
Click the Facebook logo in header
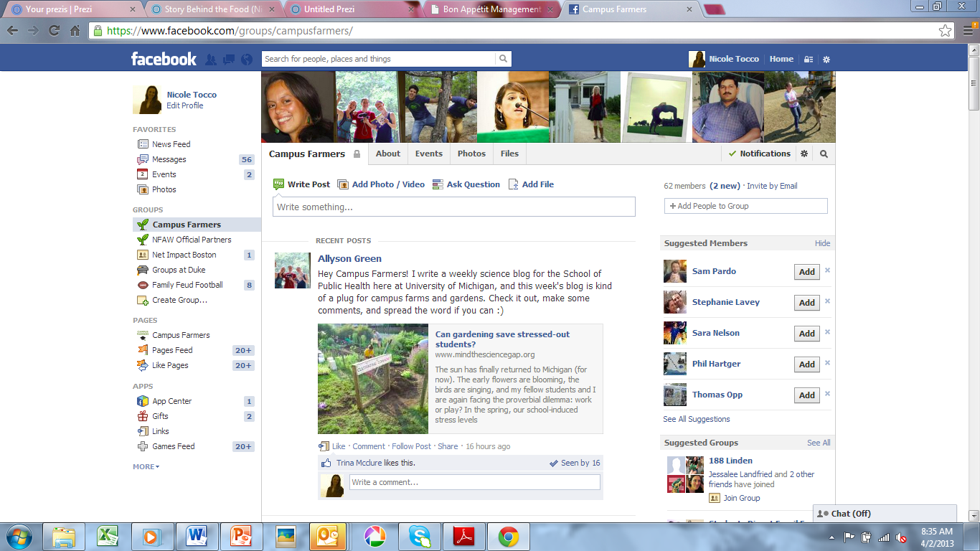164,59
